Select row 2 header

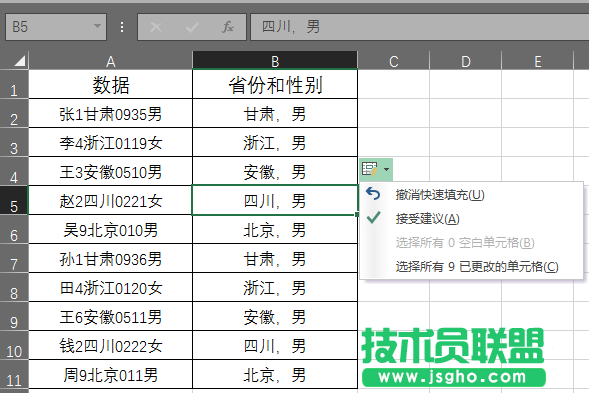[14, 114]
